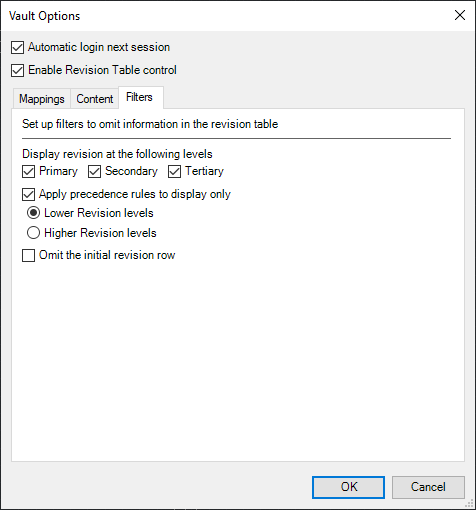Switch to the Mappings tab

coord(42,99)
